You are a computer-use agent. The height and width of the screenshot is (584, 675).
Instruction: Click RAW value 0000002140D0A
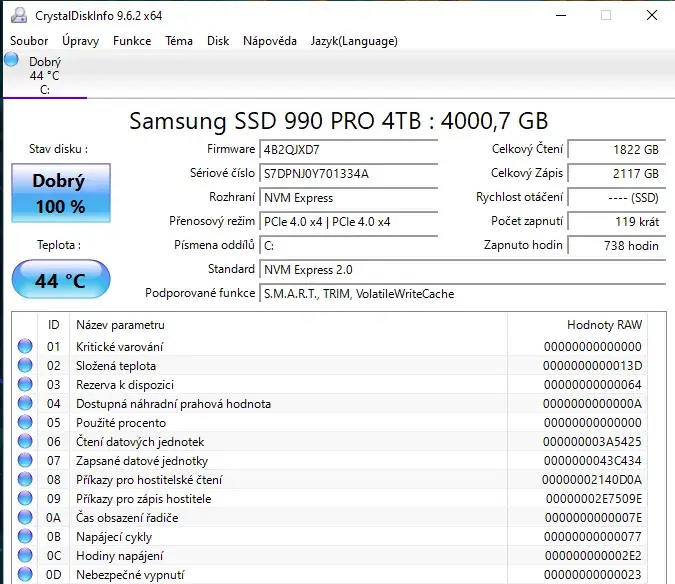click(592, 479)
